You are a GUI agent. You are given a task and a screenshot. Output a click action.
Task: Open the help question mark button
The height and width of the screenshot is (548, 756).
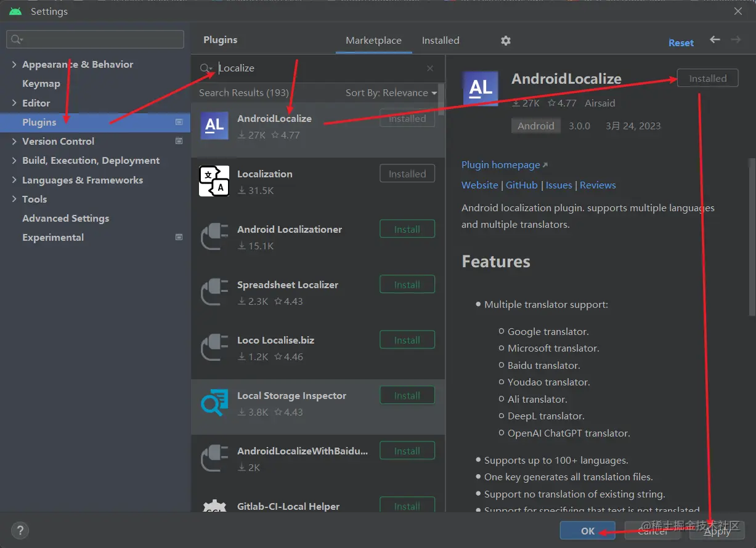click(x=20, y=530)
